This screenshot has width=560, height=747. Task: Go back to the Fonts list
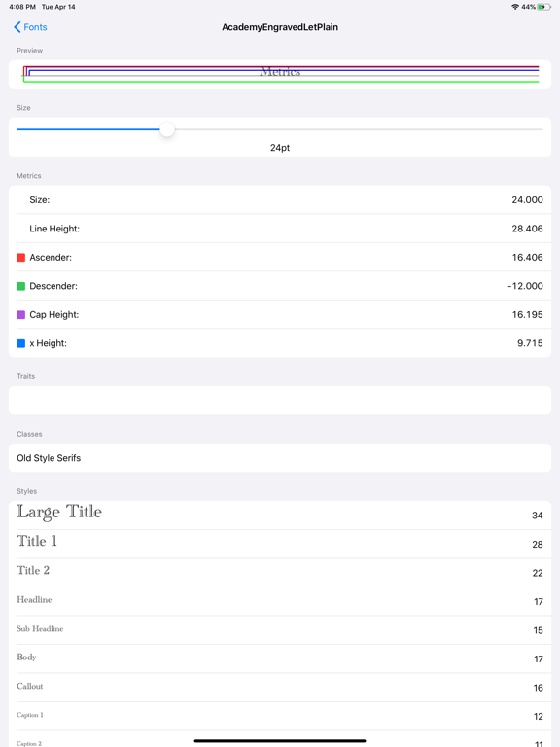pyautogui.click(x=30, y=27)
